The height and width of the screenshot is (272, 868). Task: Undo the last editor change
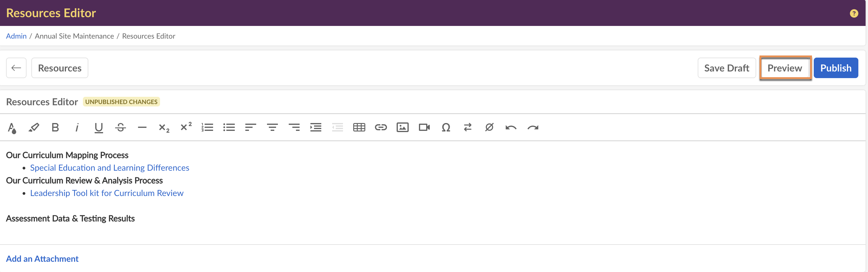511,127
